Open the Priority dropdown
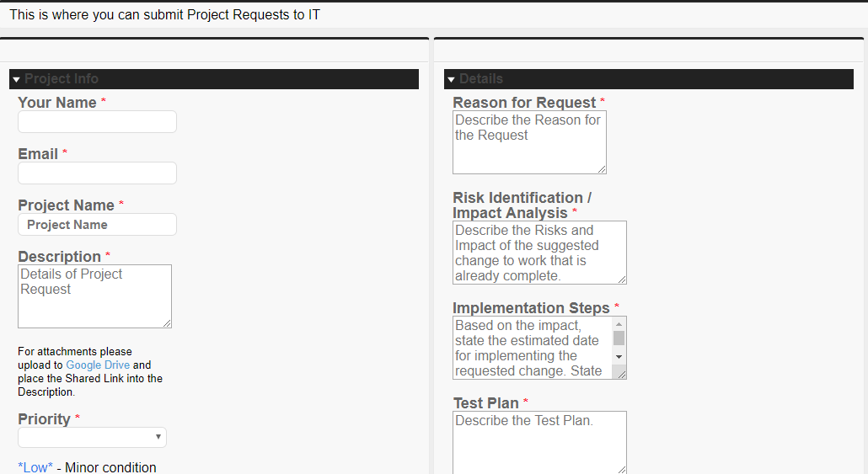 pyautogui.click(x=92, y=437)
